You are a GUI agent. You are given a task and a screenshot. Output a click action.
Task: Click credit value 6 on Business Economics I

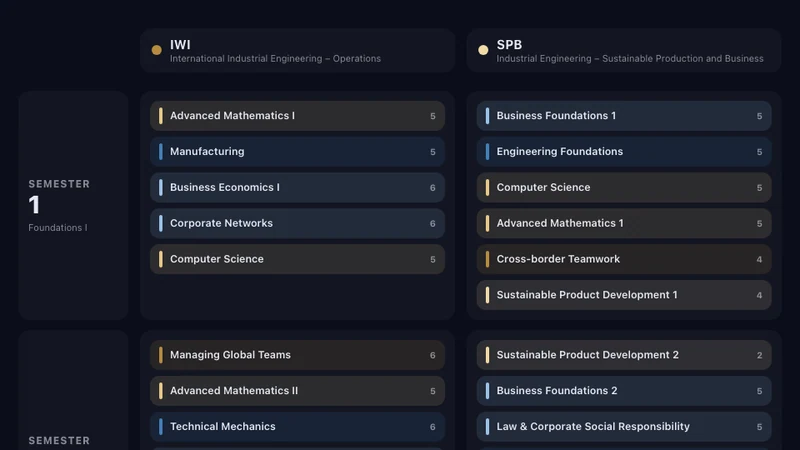tap(433, 188)
